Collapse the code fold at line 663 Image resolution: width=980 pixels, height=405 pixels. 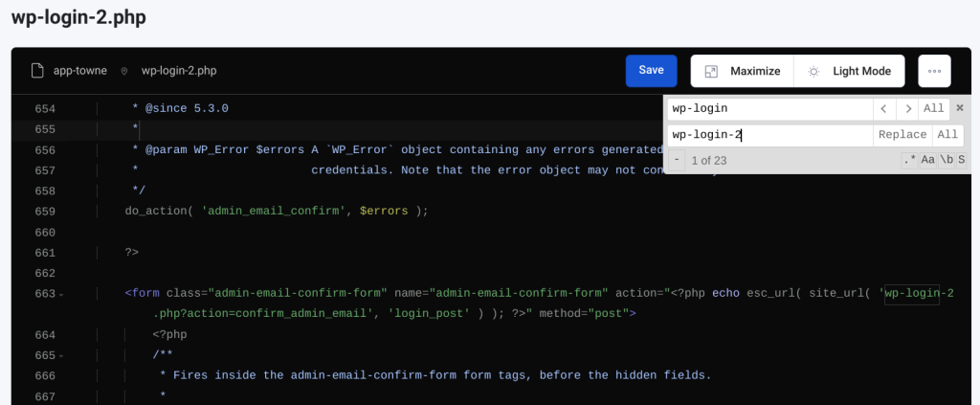tap(61, 294)
